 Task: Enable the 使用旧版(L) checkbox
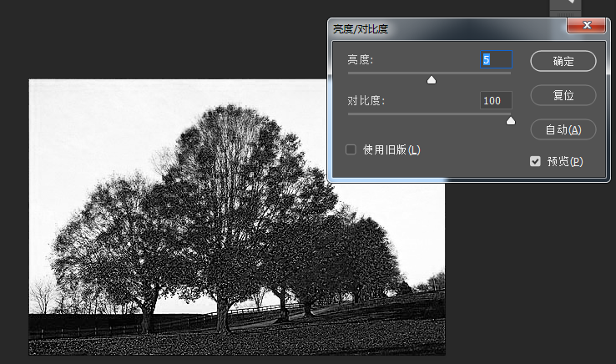[x=351, y=149]
